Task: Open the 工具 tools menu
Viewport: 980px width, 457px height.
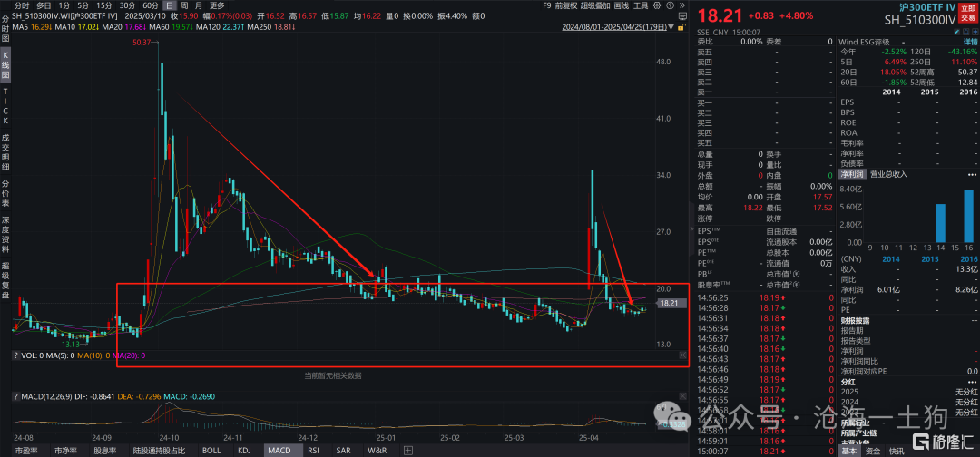Action: pyautogui.click(x=641, y=5)
